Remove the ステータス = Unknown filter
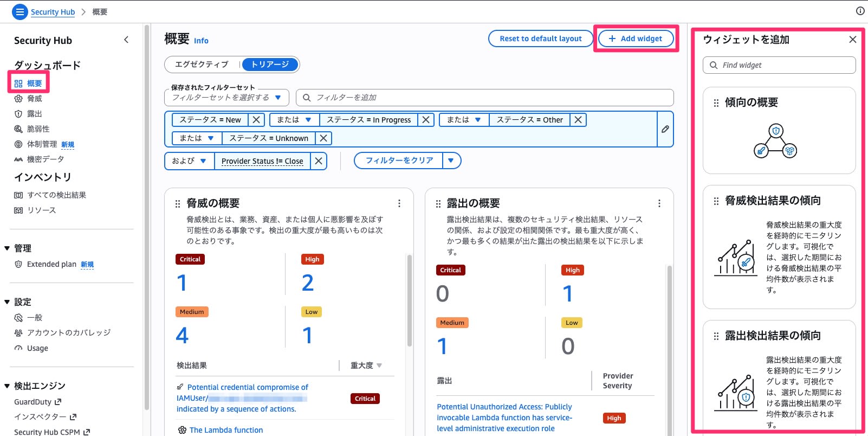The width and height of the screenshot is (868, 436). [x=323, y=138]
